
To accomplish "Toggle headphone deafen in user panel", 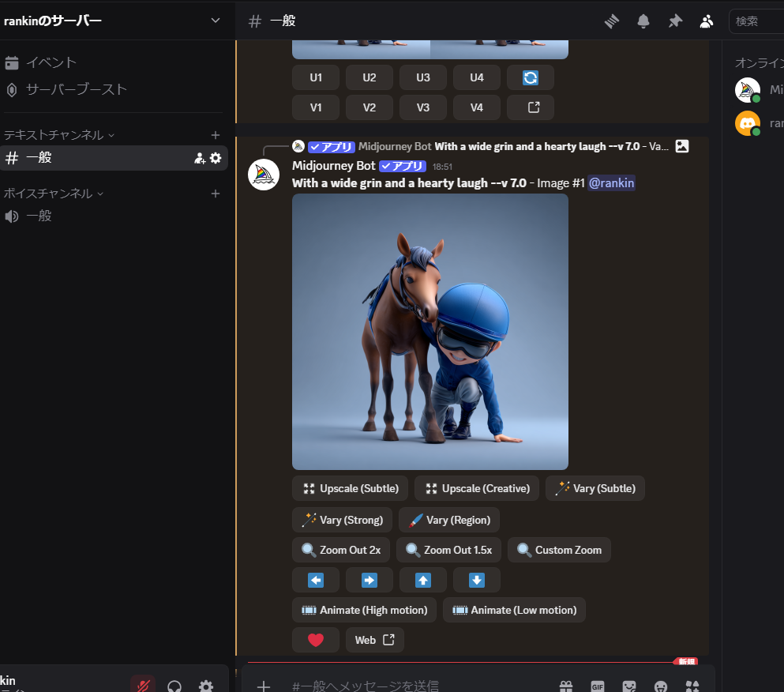I will [174, 686].
